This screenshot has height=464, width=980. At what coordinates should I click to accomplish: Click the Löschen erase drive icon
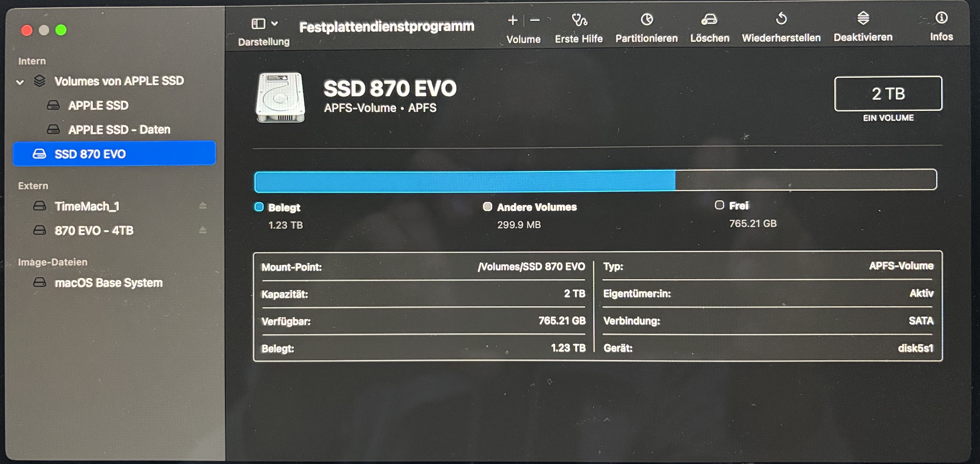pyautogui.click(x=709, y=19)
